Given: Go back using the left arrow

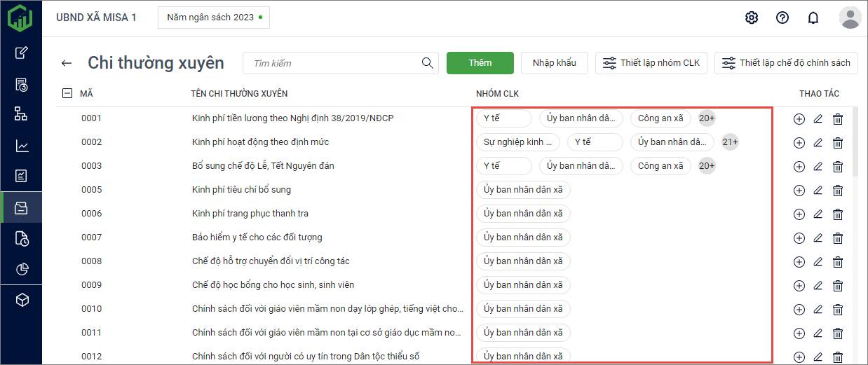Looking at the screenshot, I should 67,63.
